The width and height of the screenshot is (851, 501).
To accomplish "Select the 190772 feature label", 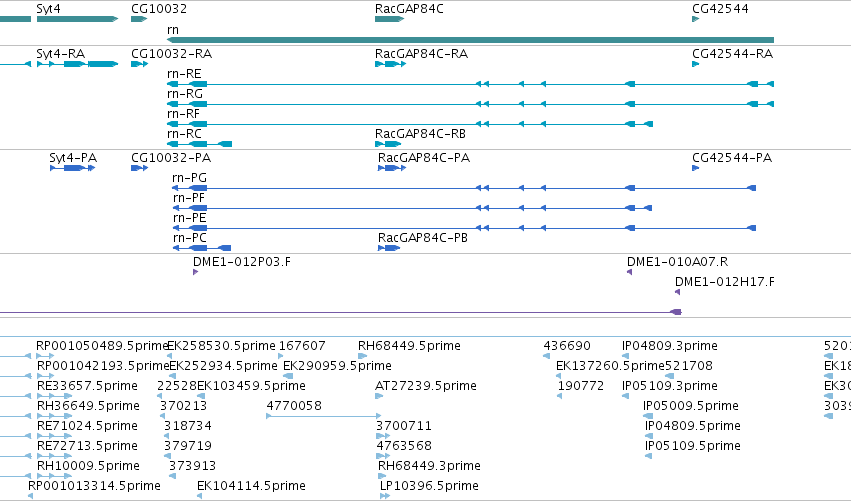I will point(581,386).
